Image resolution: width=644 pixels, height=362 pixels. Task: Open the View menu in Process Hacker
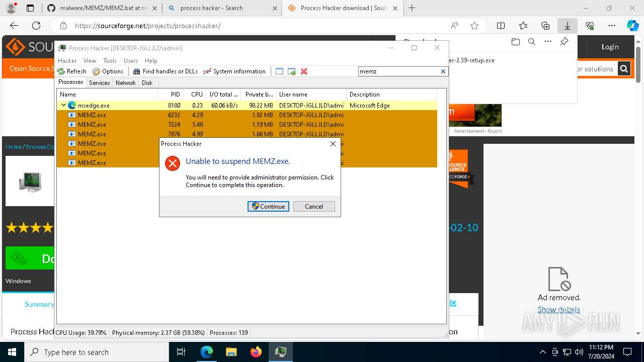90,61
